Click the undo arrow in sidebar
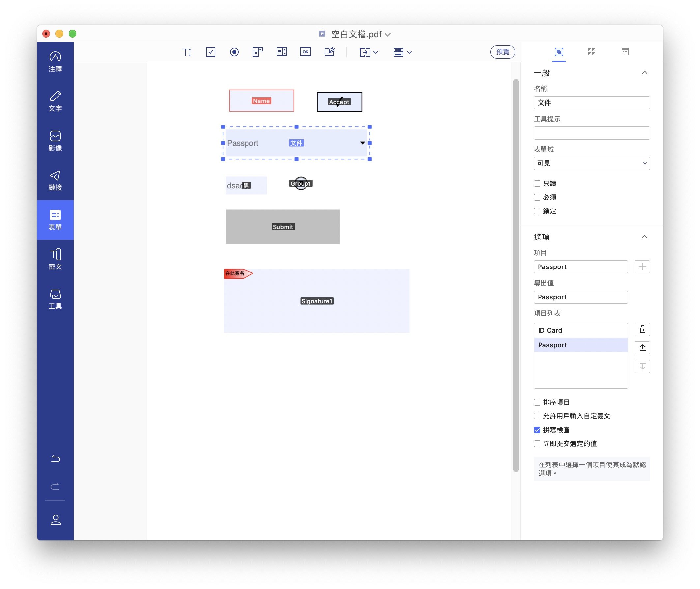The image size is (700, 589). point(55,459)
